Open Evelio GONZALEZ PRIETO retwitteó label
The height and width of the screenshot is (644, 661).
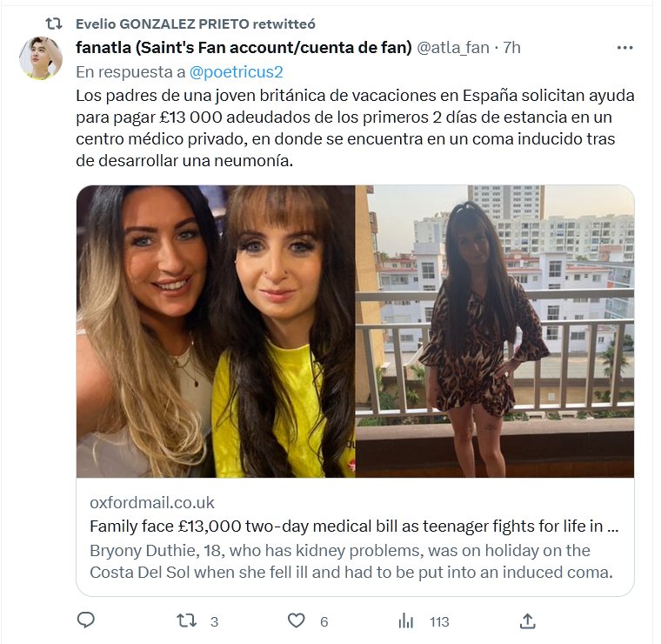(x=196, y=24)
